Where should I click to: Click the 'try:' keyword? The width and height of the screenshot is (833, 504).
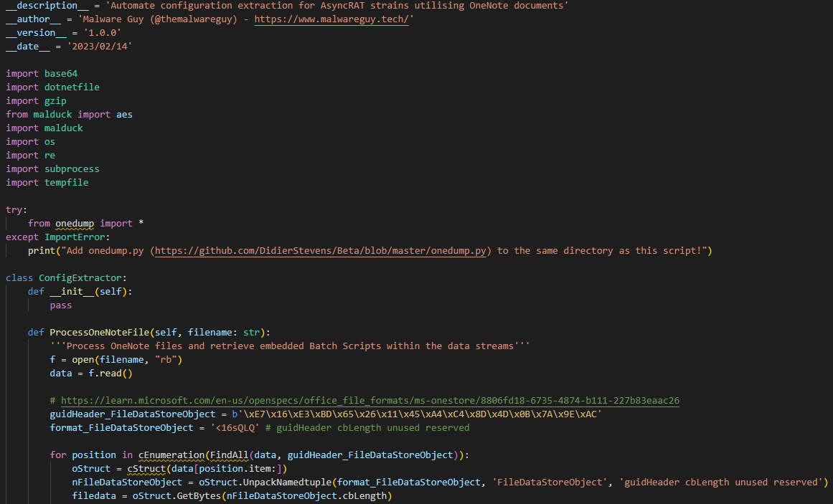[17, 210]
